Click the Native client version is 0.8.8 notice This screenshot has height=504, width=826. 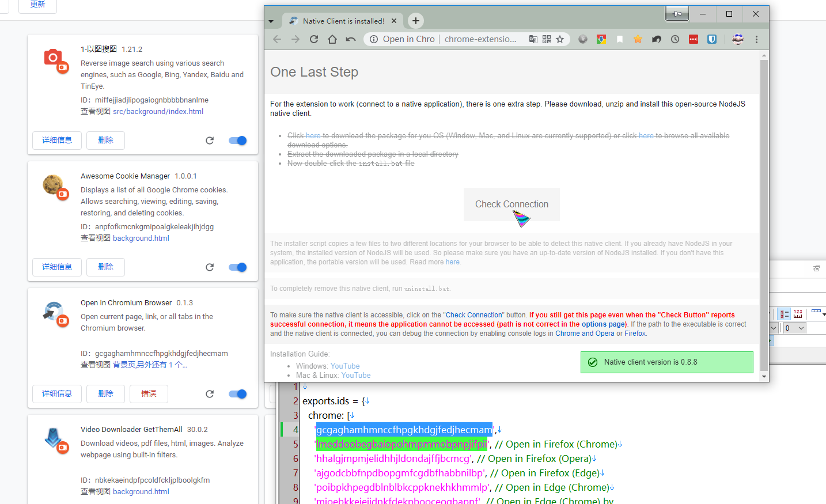coord(666,362)
